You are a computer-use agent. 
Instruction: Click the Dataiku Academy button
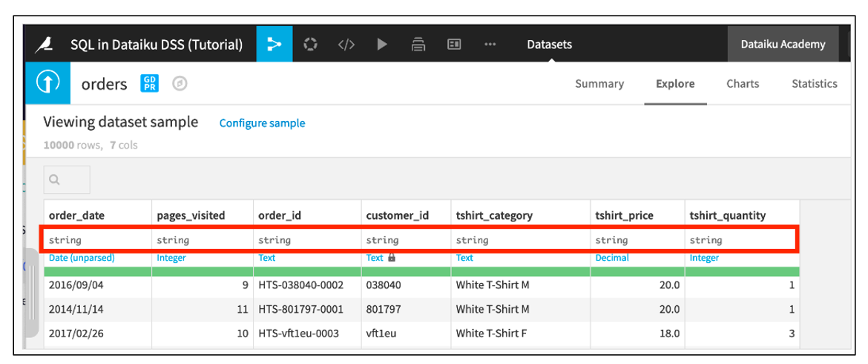click(x=783, y=45)
